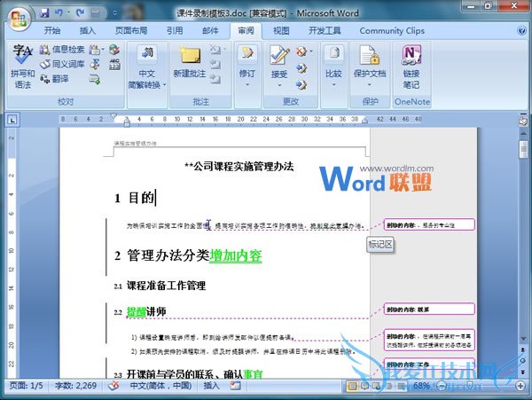The width and height of the screenshot is (532, 400).
Task: Toggle macro recording icon in status bar
Action: tap(235, 386)
